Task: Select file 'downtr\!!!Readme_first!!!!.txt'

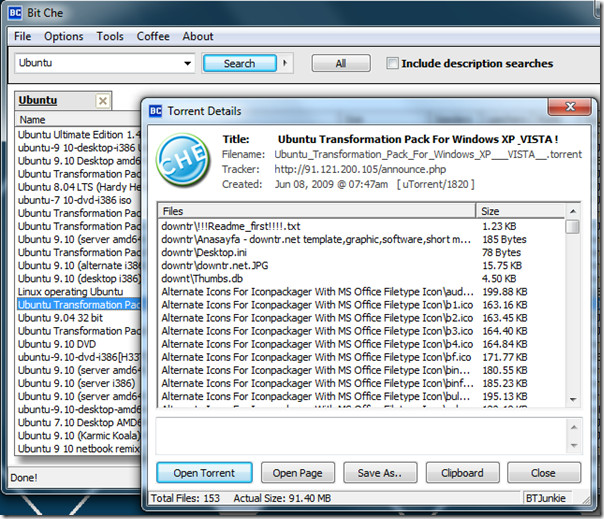Action: tap(361, 226)
